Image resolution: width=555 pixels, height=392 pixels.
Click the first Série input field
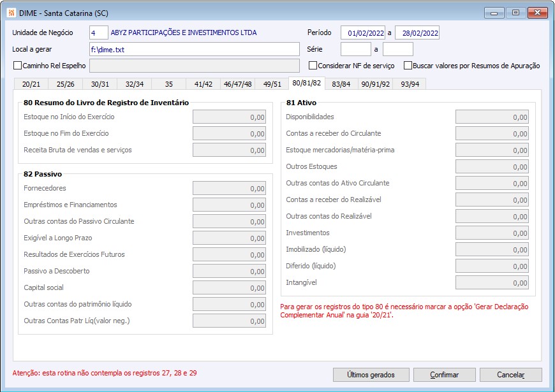(x=356, y=49)
